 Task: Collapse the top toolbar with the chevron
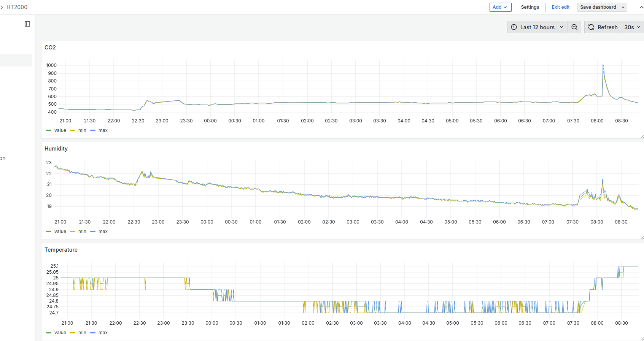pyautogui.click(x=641, y=7)
